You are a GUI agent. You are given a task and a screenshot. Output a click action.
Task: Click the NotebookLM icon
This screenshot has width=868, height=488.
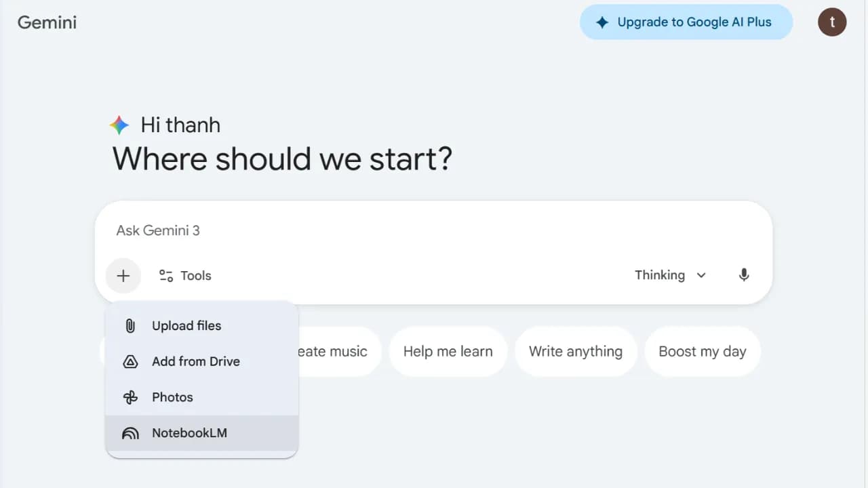click(x=130, y=432)
